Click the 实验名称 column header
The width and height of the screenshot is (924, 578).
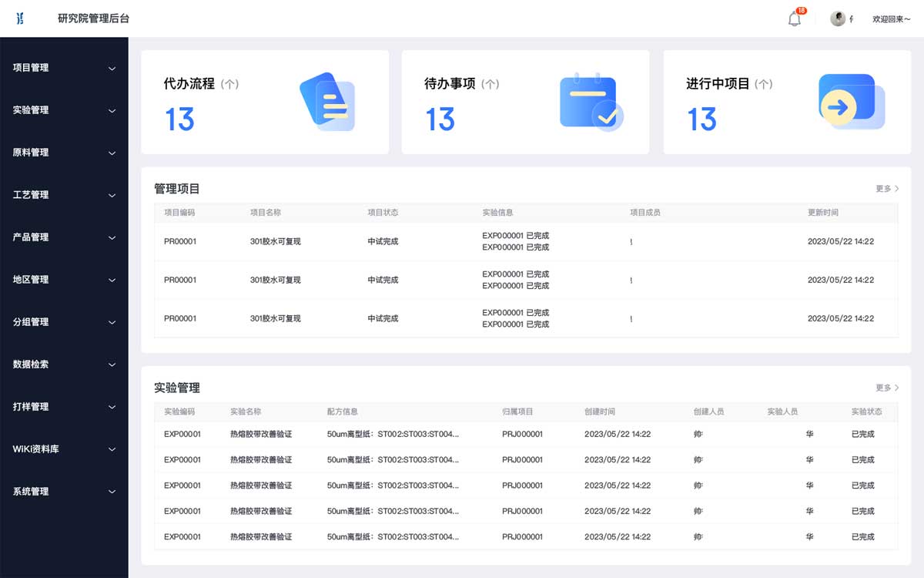click(x=246, y=412)
